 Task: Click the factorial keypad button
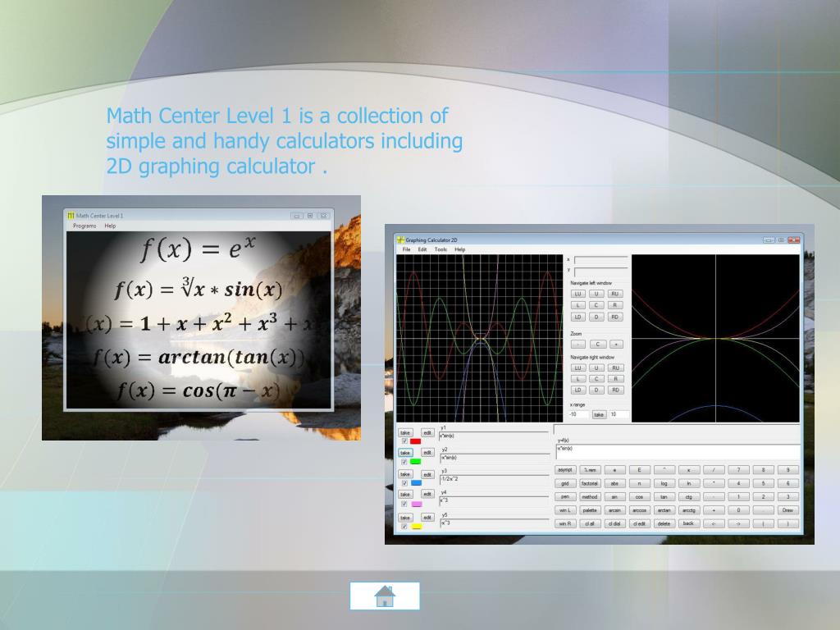click(590, 483)
